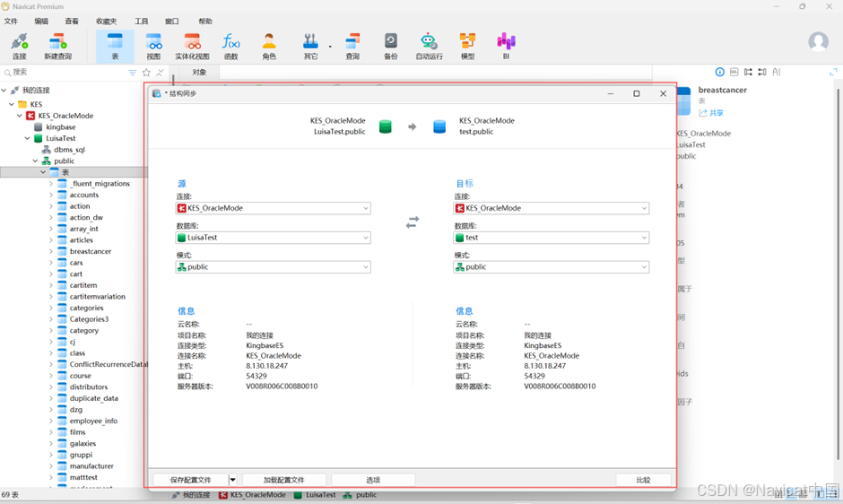Open the View (视图) toolbar icon
This screenshot has height=504, width=843.
(153, 47)
